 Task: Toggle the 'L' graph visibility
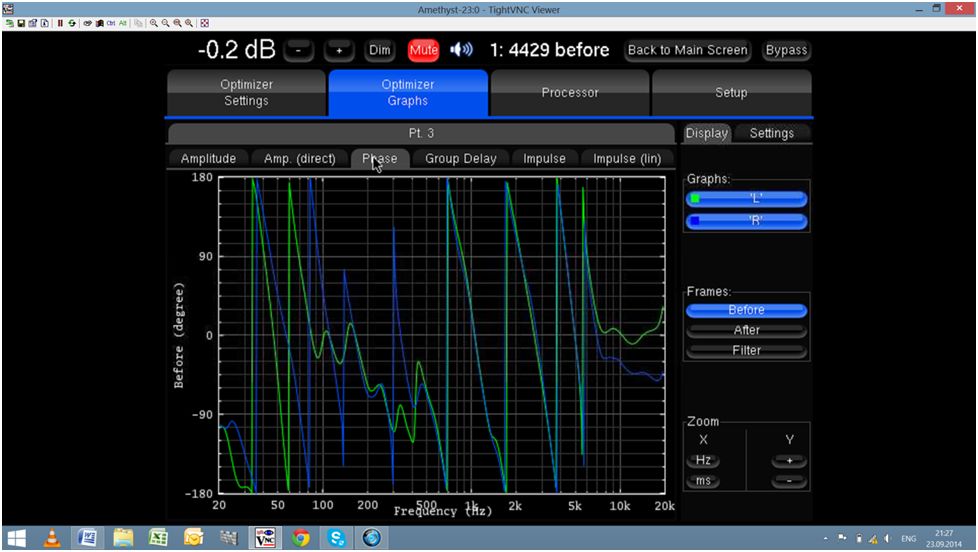tap(746, 198)
